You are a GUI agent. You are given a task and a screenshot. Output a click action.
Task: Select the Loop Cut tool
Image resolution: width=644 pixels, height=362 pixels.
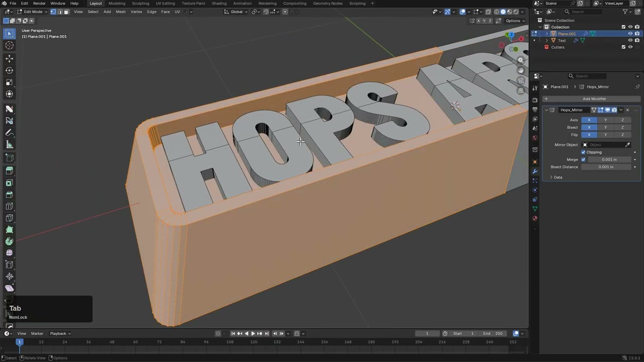click(x=9, y=206)
